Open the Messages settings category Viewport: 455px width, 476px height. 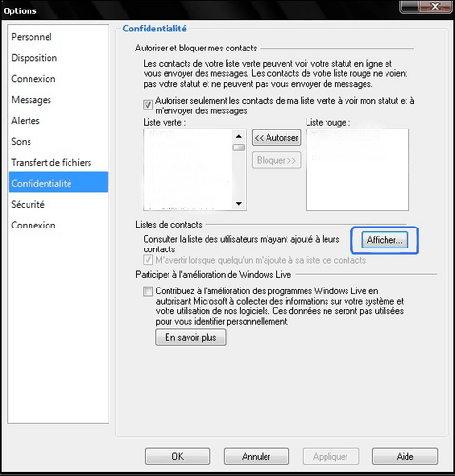[x=31, y=100]
